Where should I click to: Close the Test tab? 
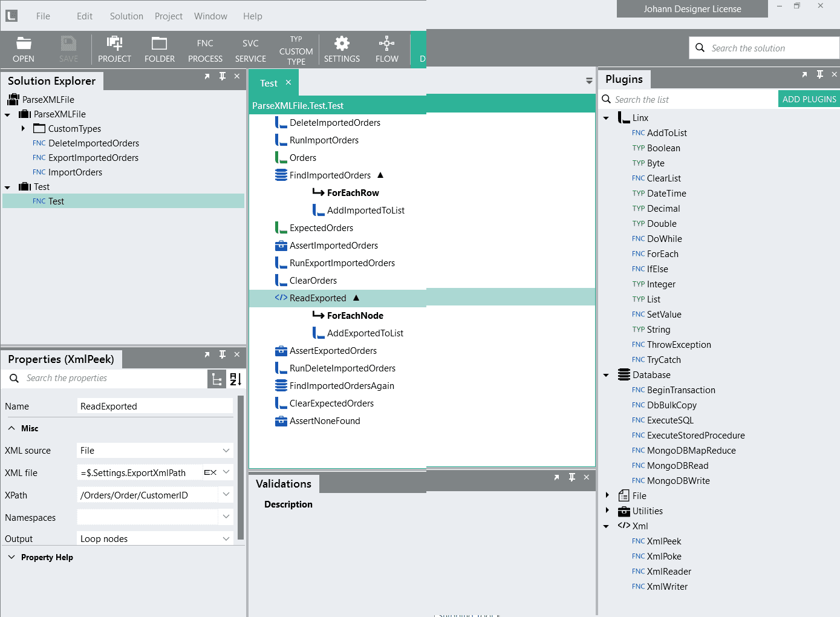click(288, 82)
